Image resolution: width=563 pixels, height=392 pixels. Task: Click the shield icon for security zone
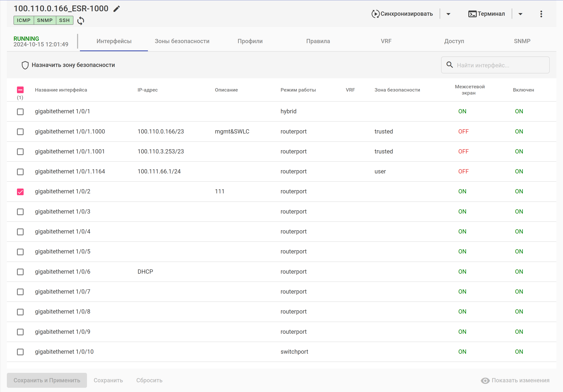tap(25, 65)
